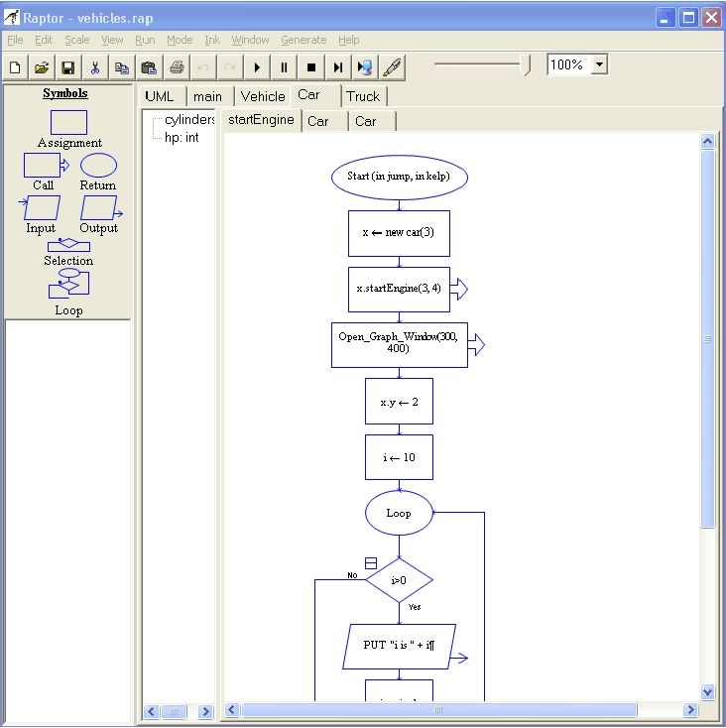Viewport: 726px width, 728px height.
Task: Open the Ink menu
Action: (212, 40)
